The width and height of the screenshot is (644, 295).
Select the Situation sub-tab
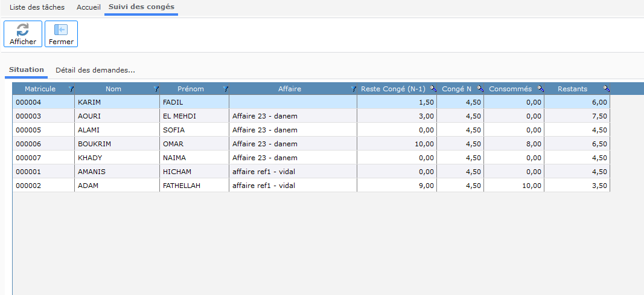click(x=27, y=70)
